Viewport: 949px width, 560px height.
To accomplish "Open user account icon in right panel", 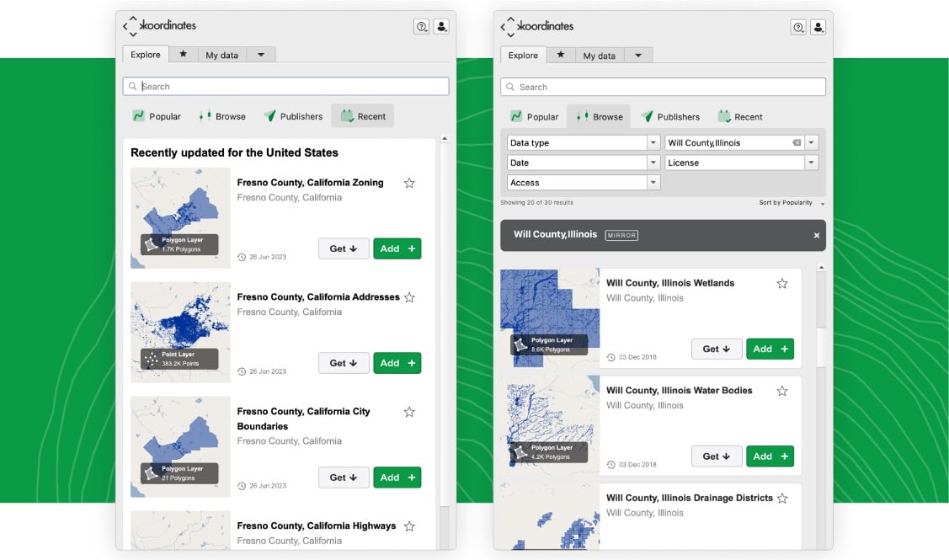I will click(818, 27).
